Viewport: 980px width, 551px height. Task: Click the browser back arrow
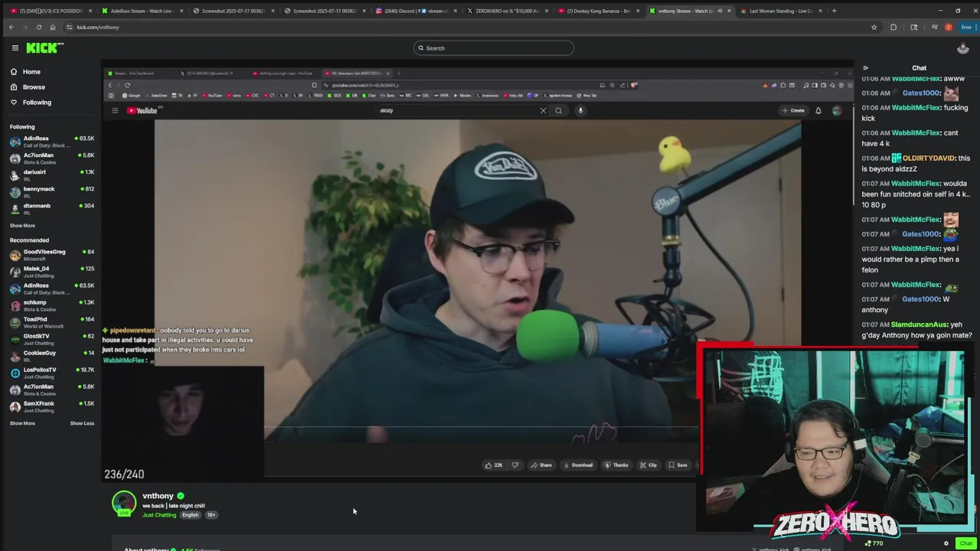pyautogui.click(x=11, y=27)
